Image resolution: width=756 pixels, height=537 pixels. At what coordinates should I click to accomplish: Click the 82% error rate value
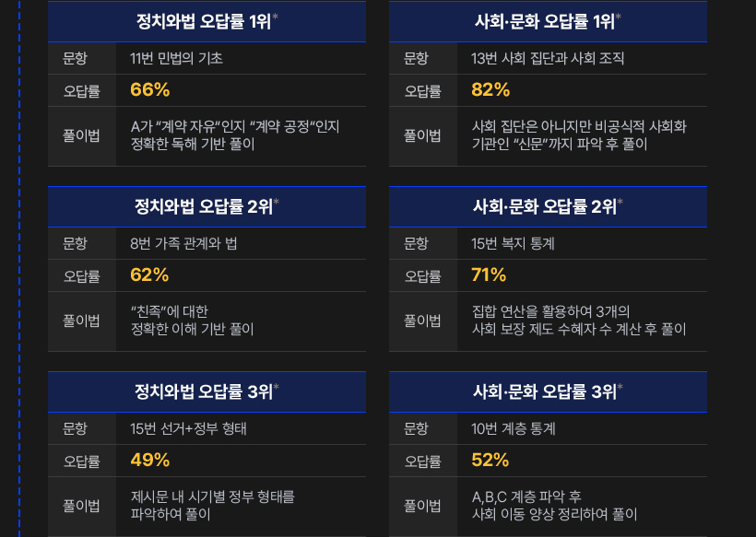coord(490,90)
